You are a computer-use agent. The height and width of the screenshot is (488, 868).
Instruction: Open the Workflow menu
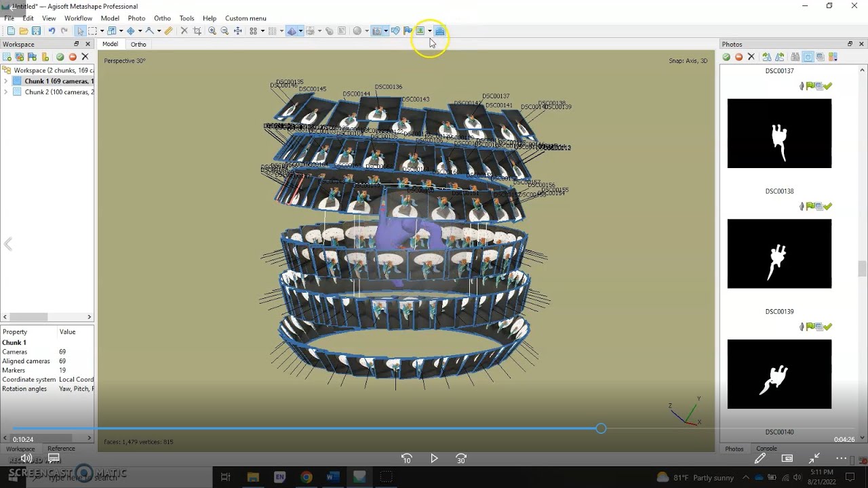click(78, 18)
